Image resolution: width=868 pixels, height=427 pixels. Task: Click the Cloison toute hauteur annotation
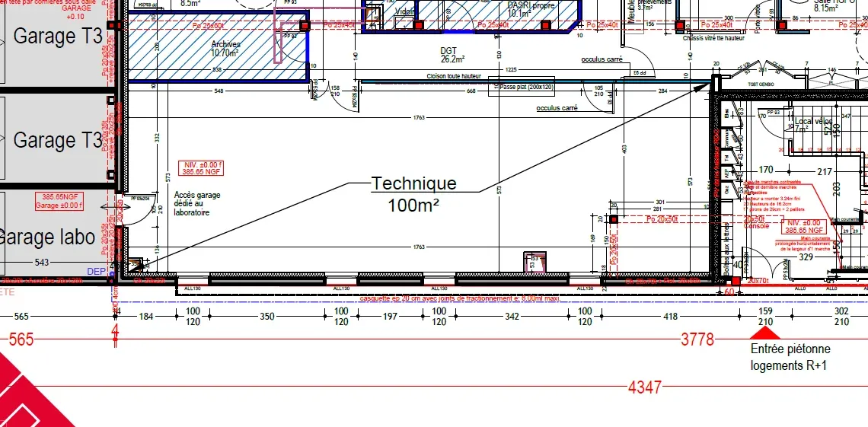tap(453, 76)
